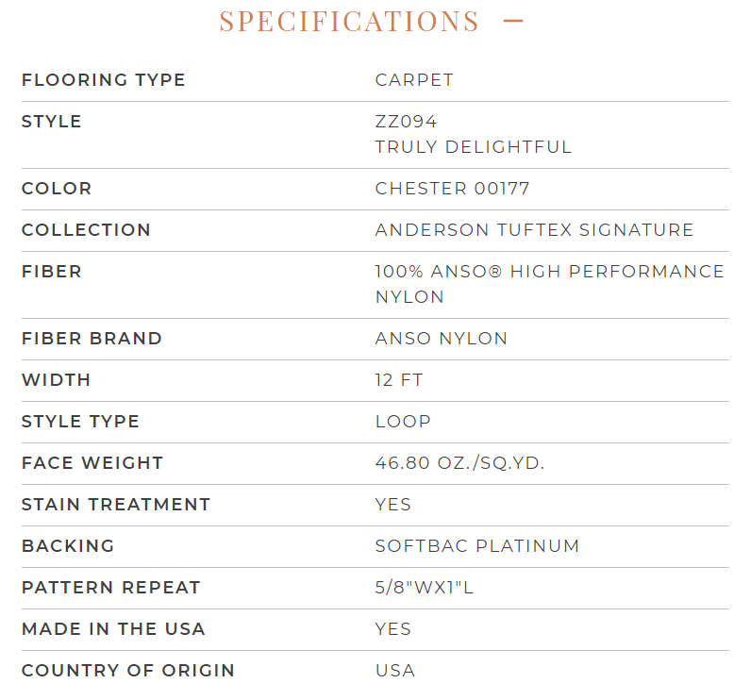Click the 12 FT width value
Screen dimensions: 751x700
click(x=399, y=380)
